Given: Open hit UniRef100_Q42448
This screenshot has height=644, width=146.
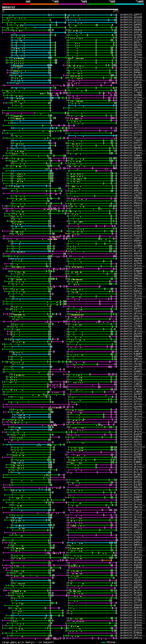Looking at the screenshot, I should tap(131, 17).
